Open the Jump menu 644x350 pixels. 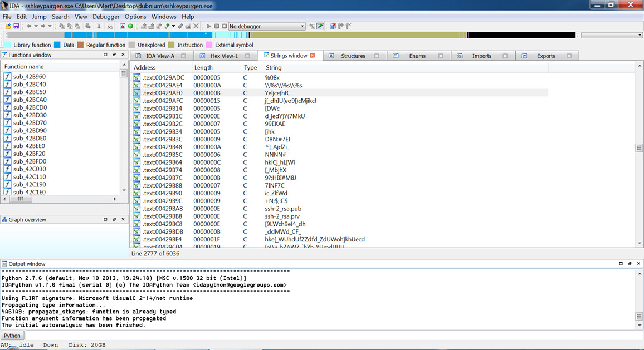[x=39, y=17]
